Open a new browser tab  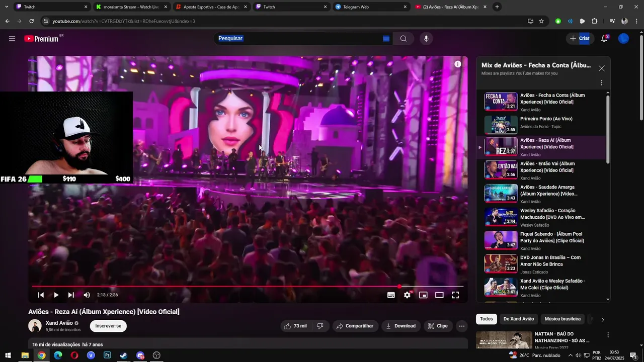pos(497,7)
